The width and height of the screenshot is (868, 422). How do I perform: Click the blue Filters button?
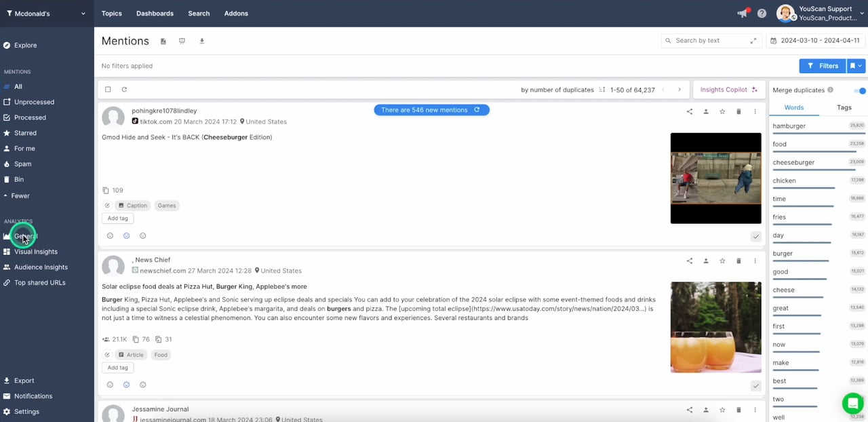coord(823,66)
